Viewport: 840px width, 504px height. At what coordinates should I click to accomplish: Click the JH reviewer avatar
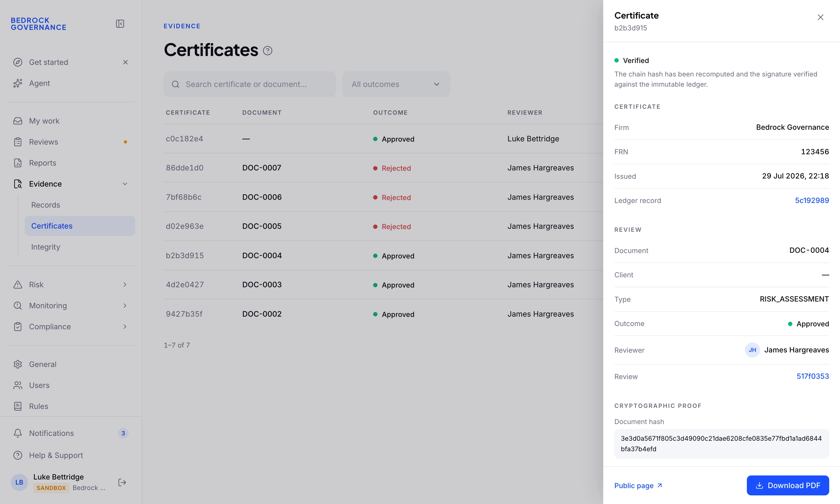pyautogui.click(x=752, y=350)
